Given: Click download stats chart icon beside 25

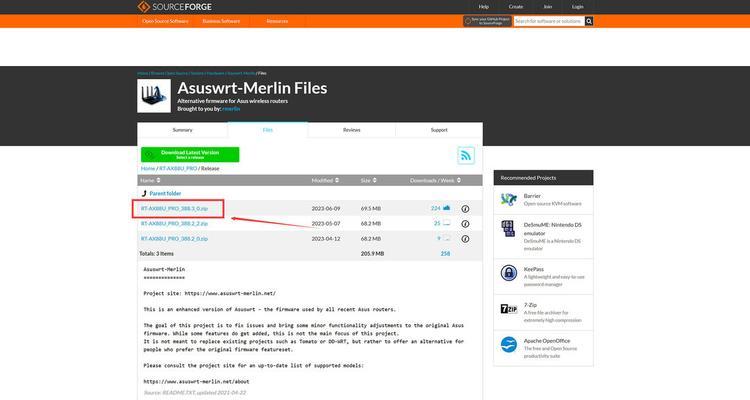Looking at the screenshot, I should (x=446, y=223).
